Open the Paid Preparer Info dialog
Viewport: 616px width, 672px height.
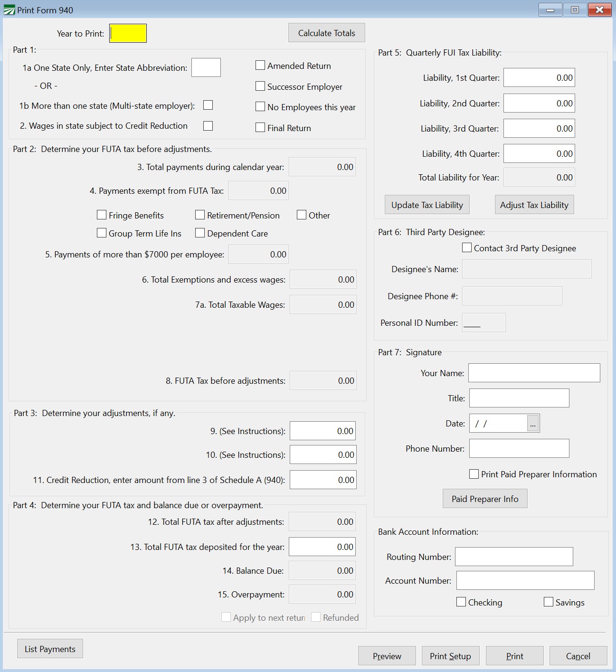[x=485, y=499]
